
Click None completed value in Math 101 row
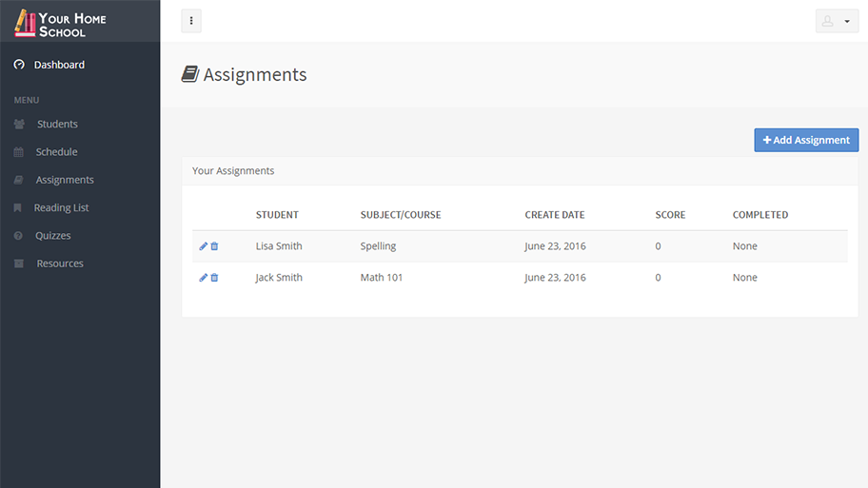tap(744, 278)
